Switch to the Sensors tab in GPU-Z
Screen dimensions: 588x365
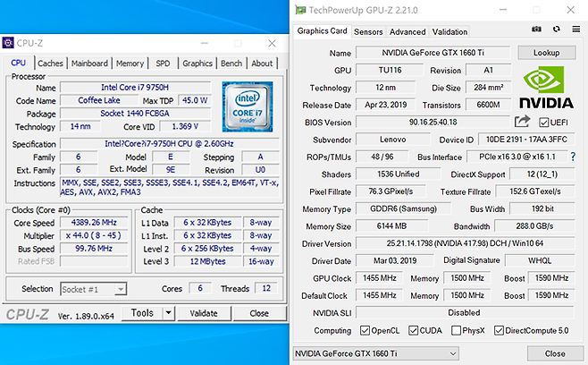pos(368,32)
